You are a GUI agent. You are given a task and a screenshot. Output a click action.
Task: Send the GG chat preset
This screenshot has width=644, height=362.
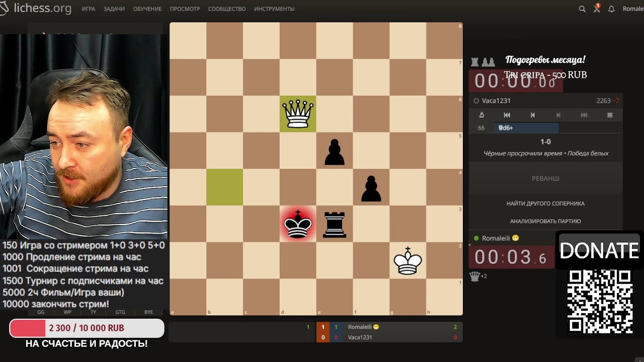click(x=41, y=312)
